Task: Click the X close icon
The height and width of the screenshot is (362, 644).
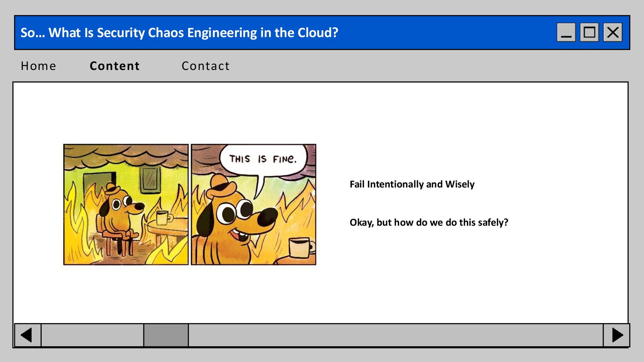Action: (613, 33)
